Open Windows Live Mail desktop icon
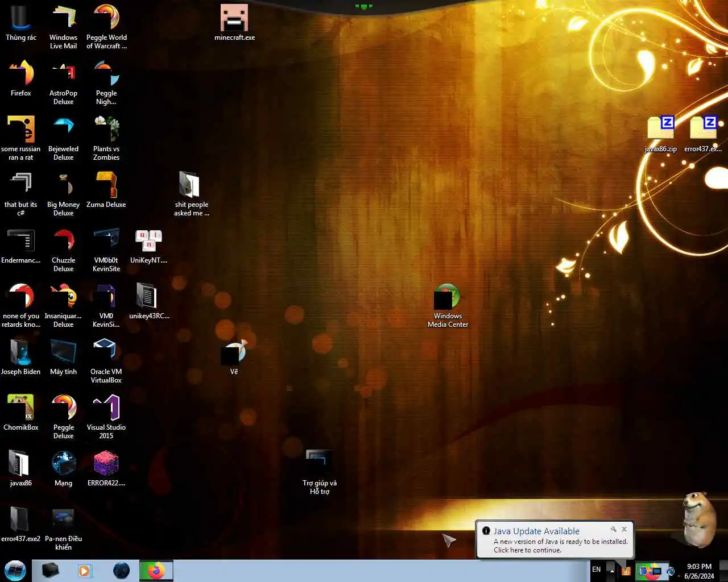Image resolution: width=728 pixels, height=582 pixels. [x=63, y=27]
